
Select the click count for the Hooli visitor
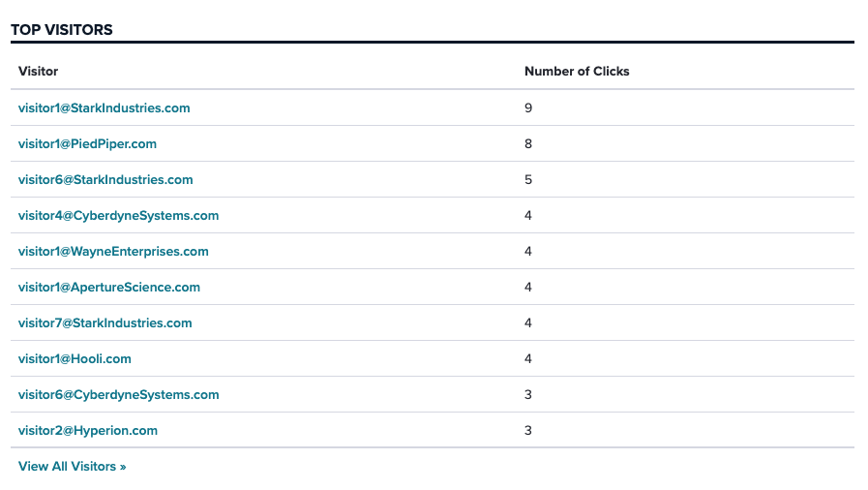click(x=528, y=358)
